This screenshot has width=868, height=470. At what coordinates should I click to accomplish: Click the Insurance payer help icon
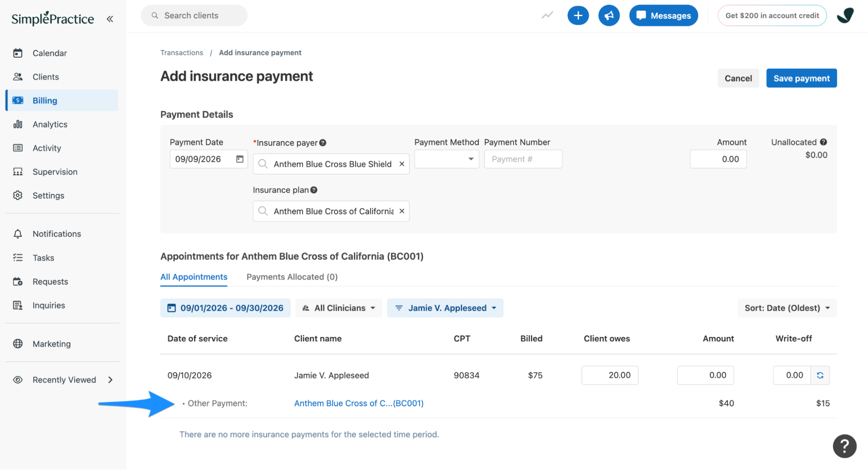[323, 143]
